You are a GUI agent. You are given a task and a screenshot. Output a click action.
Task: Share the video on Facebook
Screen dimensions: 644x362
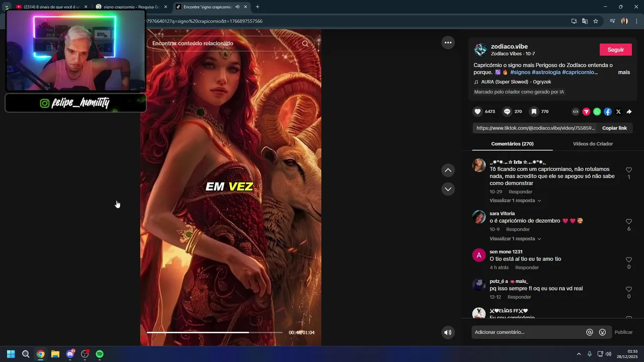pyautogui.click(x=608, y=112)
